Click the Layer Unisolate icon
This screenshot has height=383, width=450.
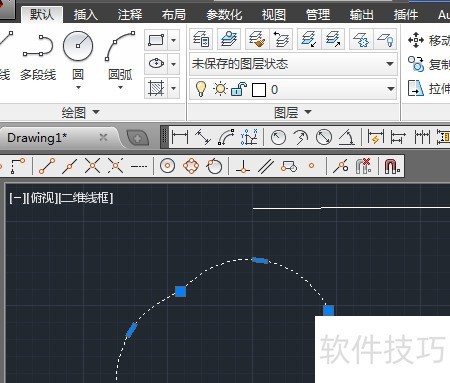pos(333,39)
